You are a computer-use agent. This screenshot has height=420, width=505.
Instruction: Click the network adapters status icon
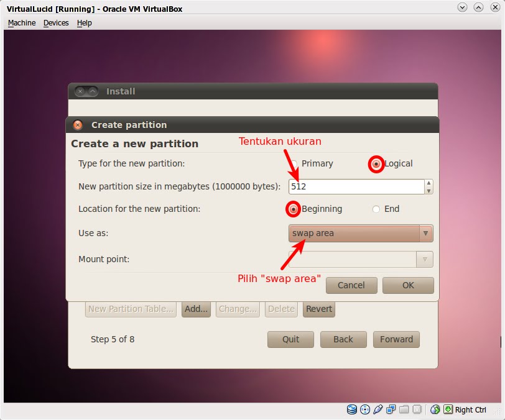click(389, 409)
